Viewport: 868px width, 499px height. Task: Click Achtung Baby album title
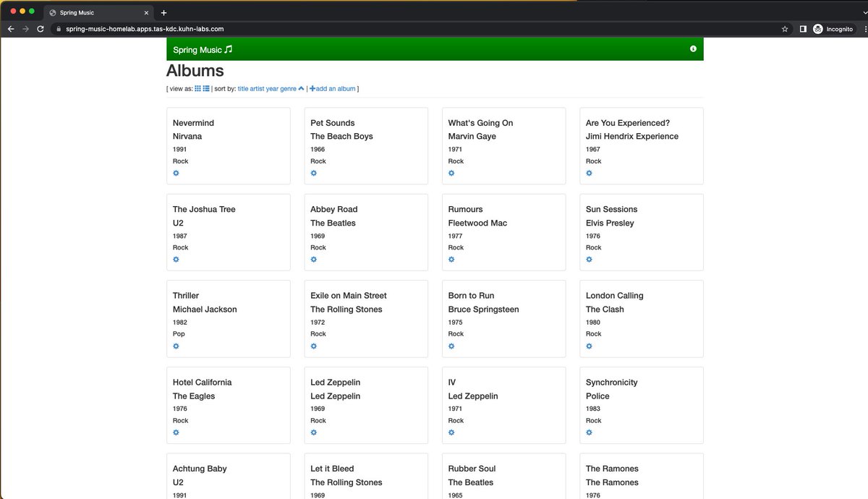200,469
